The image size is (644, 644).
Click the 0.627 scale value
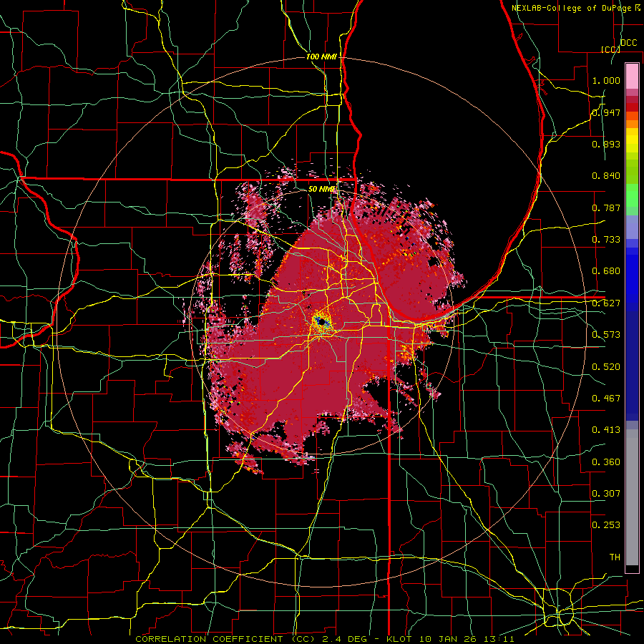point(606,303)
